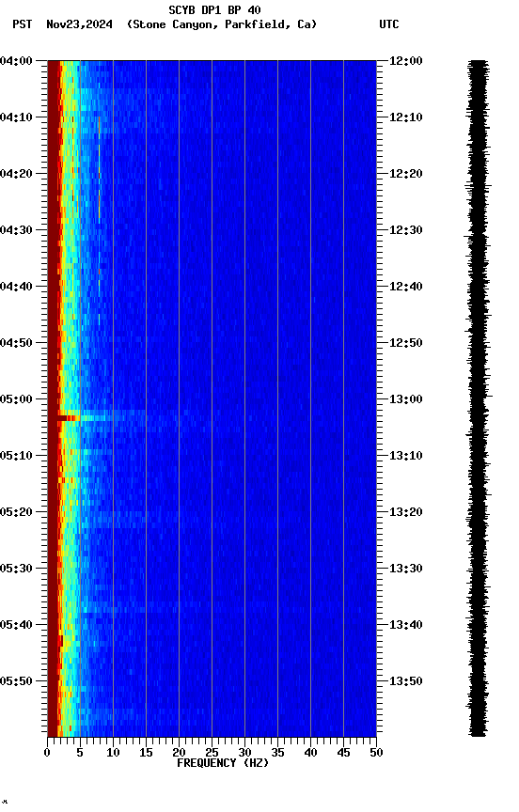The image size is (519, 812).
Task: Click the frequency axis tick label '25'
Action: (212, 753)
